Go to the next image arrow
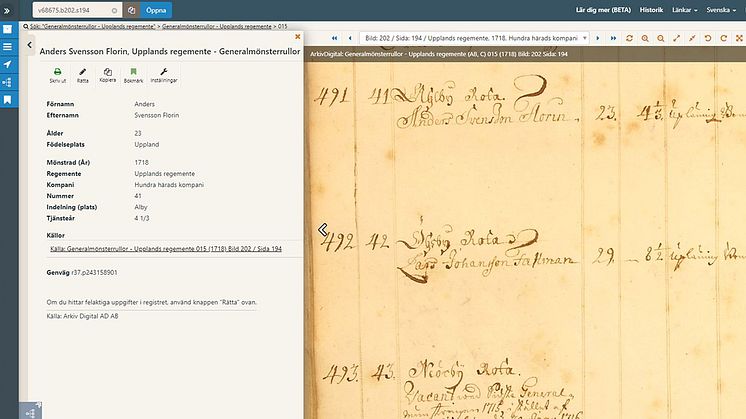The width and height of the screenshot is (746, 419). (x=598, y=38)
